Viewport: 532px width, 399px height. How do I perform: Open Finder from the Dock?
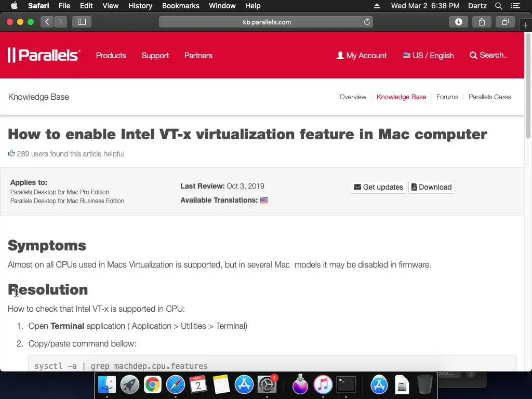pos(107,385)
